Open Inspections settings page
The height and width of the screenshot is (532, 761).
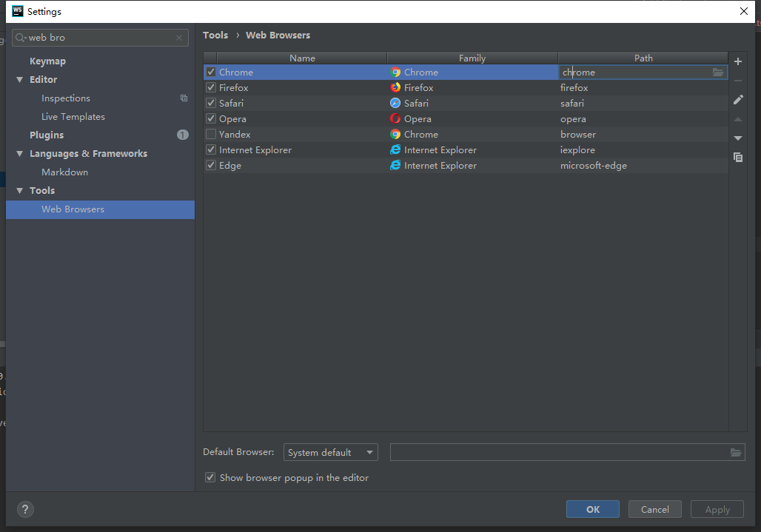(66, 98)
